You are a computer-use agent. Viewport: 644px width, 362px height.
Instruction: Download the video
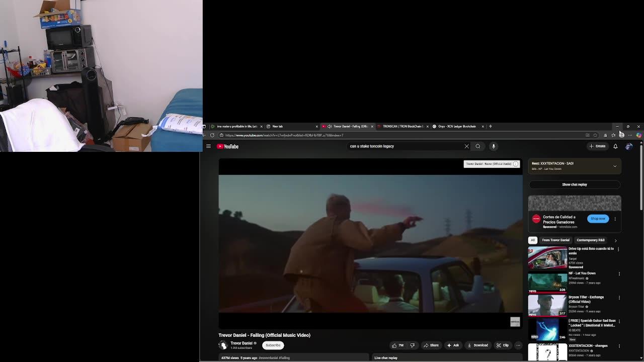pos(477,345)
